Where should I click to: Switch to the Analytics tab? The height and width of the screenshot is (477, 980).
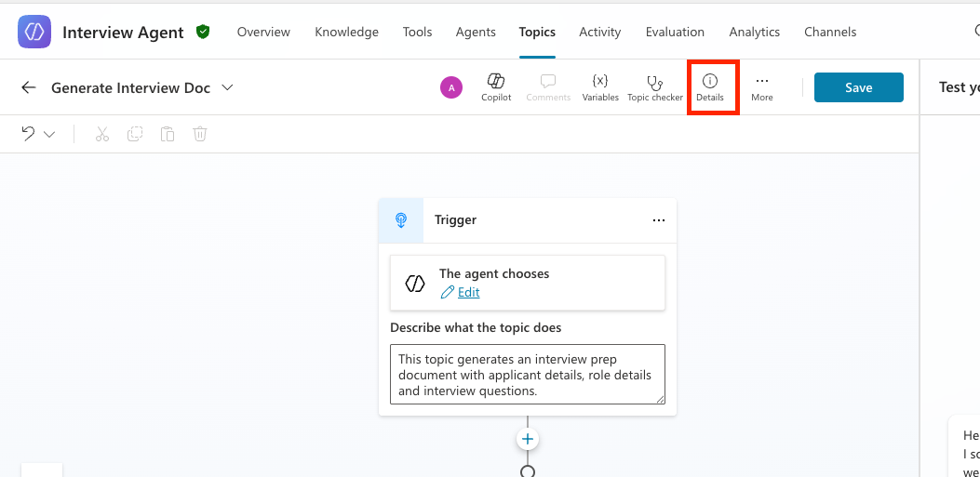pyautogui.click(x=754, y=32)
